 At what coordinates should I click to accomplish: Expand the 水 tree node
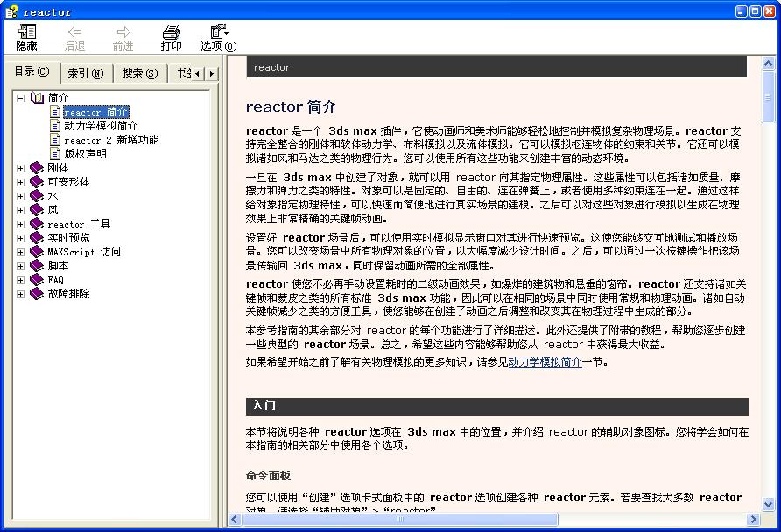[20, 196]
